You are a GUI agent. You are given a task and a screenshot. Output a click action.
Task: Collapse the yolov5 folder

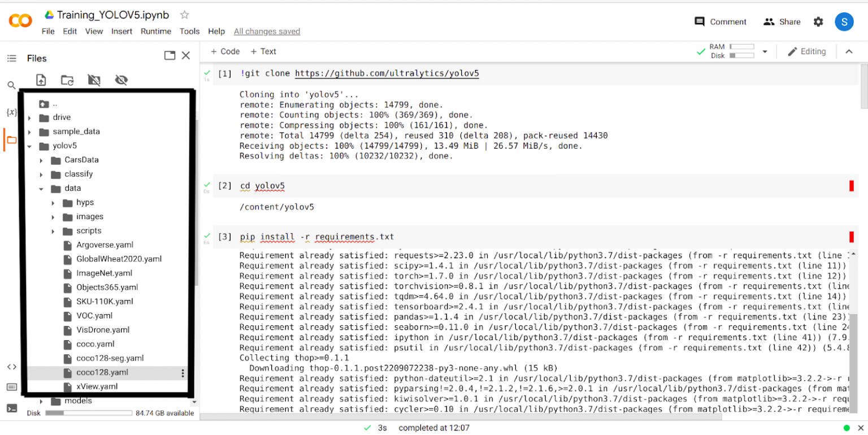[x=29, y=145]
